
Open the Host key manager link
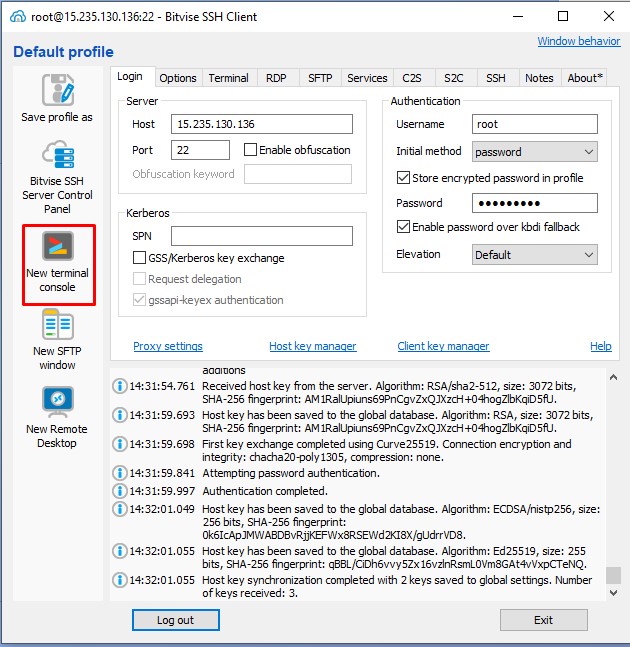312,346
